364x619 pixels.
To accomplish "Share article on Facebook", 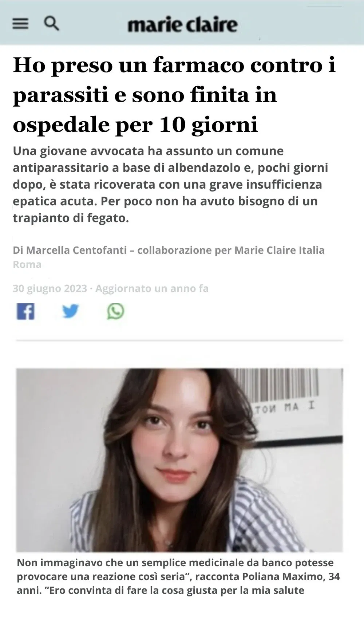I will point(26,311).
